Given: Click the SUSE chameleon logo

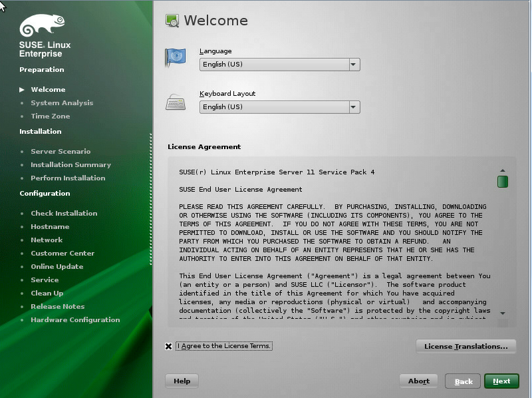Looking at the screenshot, I should pos(42,25).
